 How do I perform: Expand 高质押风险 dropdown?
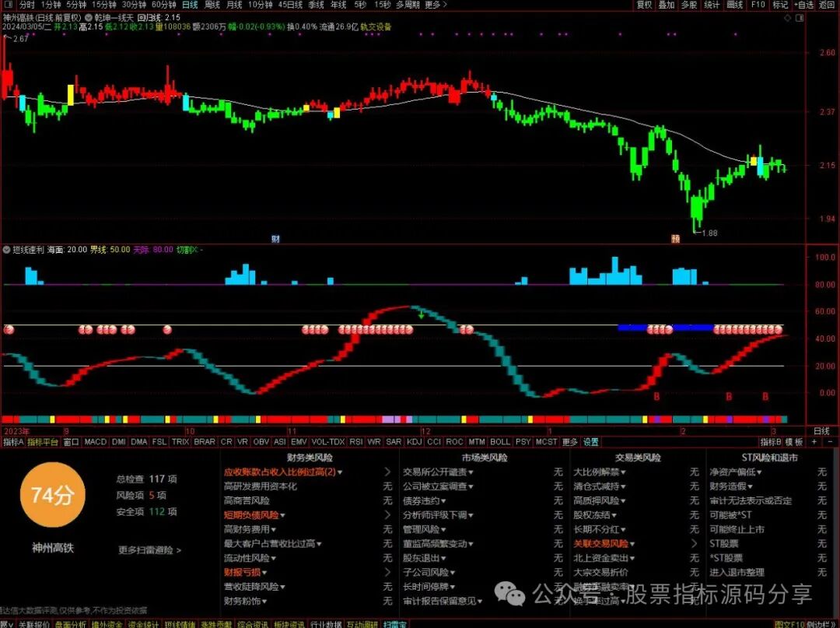coord(623,501)
